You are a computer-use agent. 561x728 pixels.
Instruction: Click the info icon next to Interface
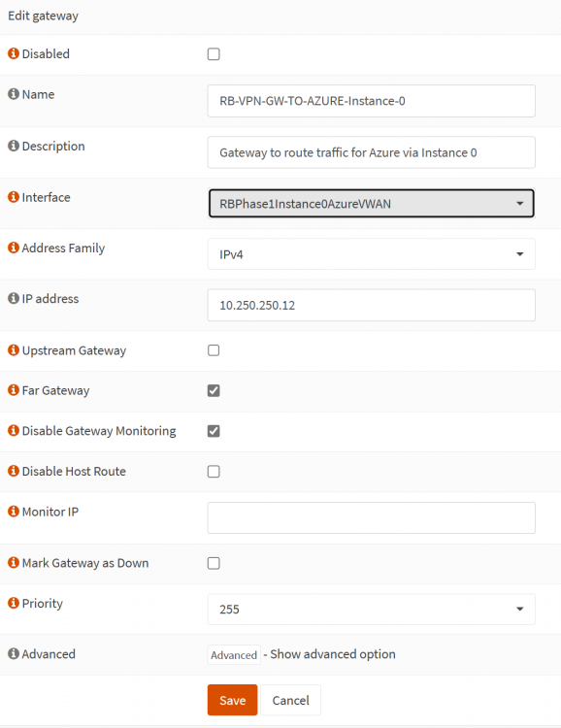(x=14, y=197)
